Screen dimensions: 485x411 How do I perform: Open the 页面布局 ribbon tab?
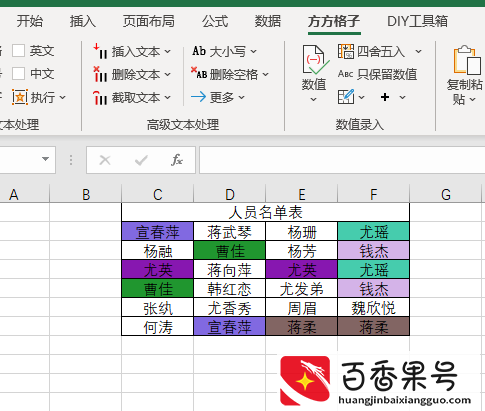(149, 21)
